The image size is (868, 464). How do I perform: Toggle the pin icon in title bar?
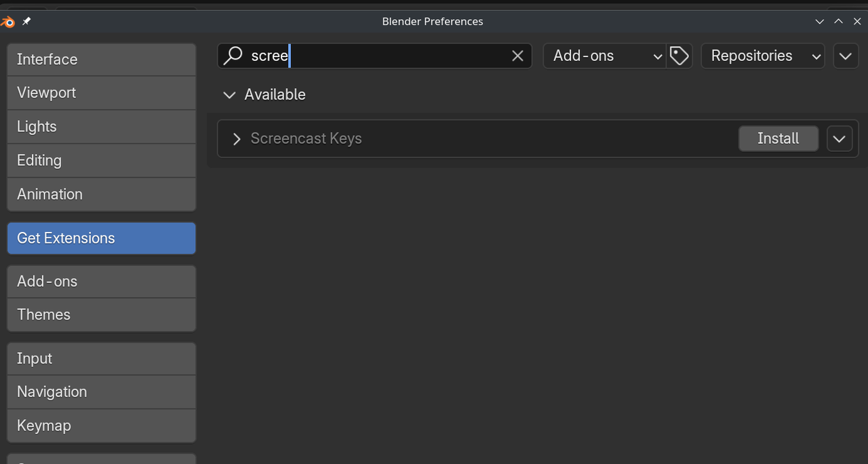click(x=26, y=22)
